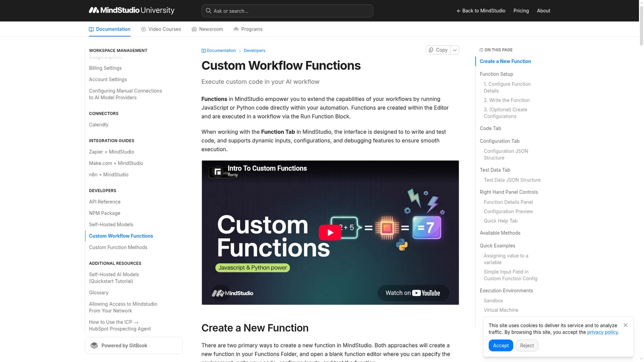Close the cookie notice
The width and height of the screenshot is (644, 362).
pos(626,325)
